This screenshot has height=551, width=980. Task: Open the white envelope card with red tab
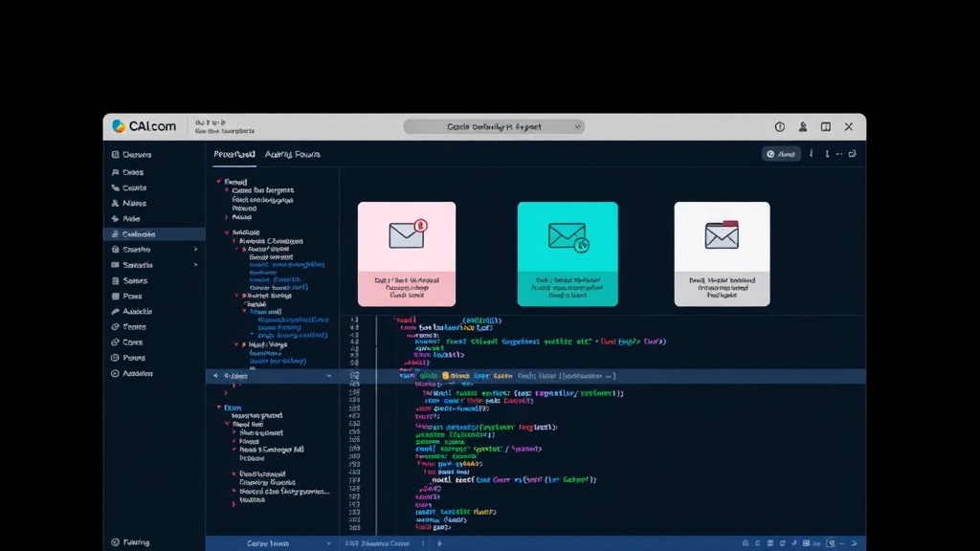click(x=722, y=253)
